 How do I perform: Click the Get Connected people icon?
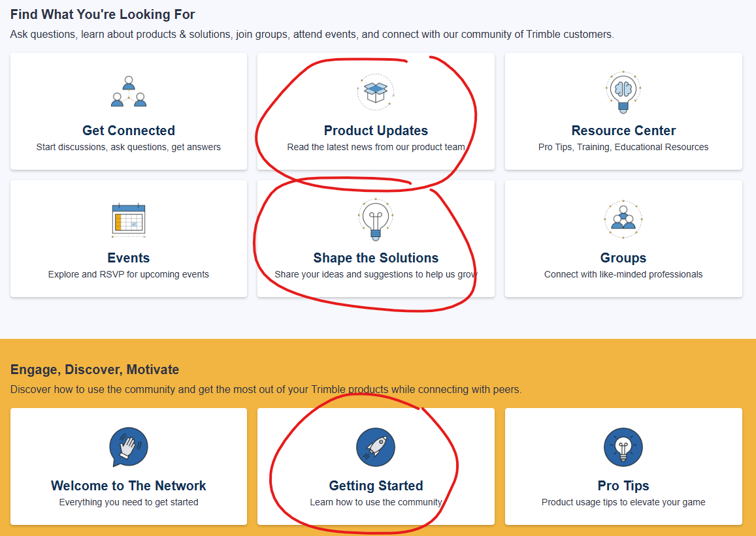(129, 91)
